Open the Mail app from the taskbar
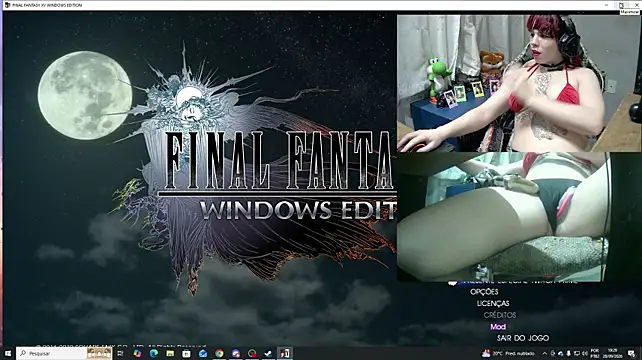This screenshot has height=360, width=642. [x=203, y=353]
